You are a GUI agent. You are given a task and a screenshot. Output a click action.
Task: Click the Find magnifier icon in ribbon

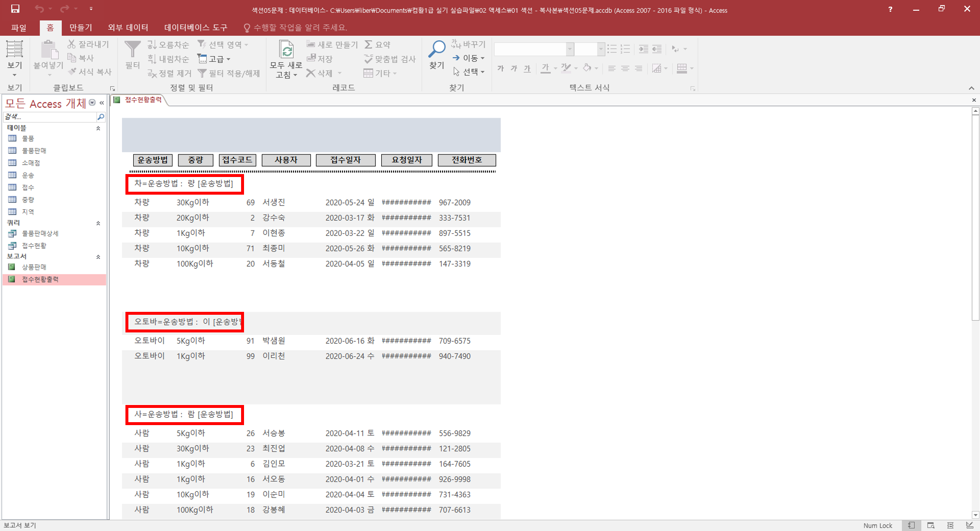point(436,50)
